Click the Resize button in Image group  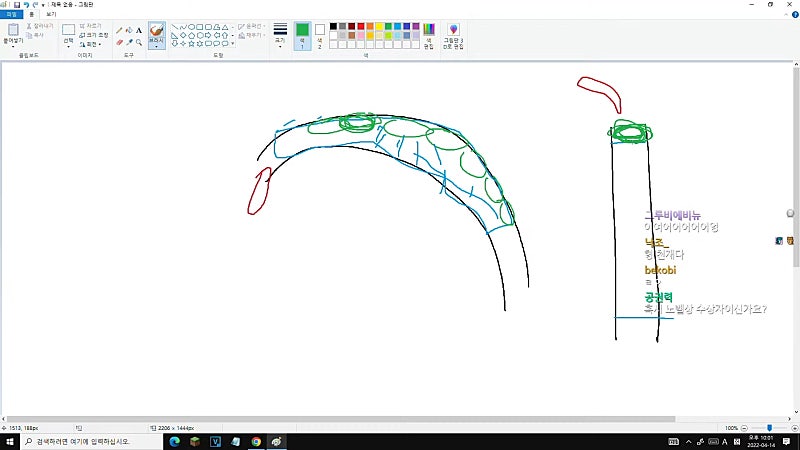[x=94, y=35]
